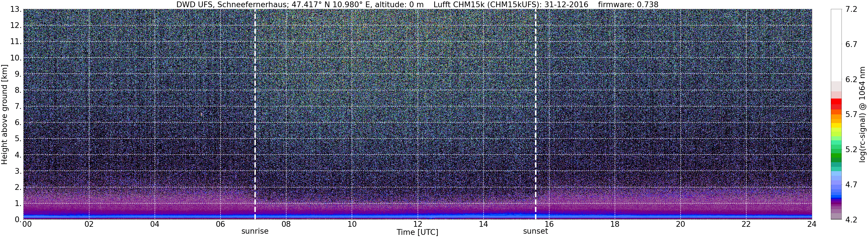Click the x-axis tick label '00'
Viewport: 868px width, 238px height.
coord(27,224)
